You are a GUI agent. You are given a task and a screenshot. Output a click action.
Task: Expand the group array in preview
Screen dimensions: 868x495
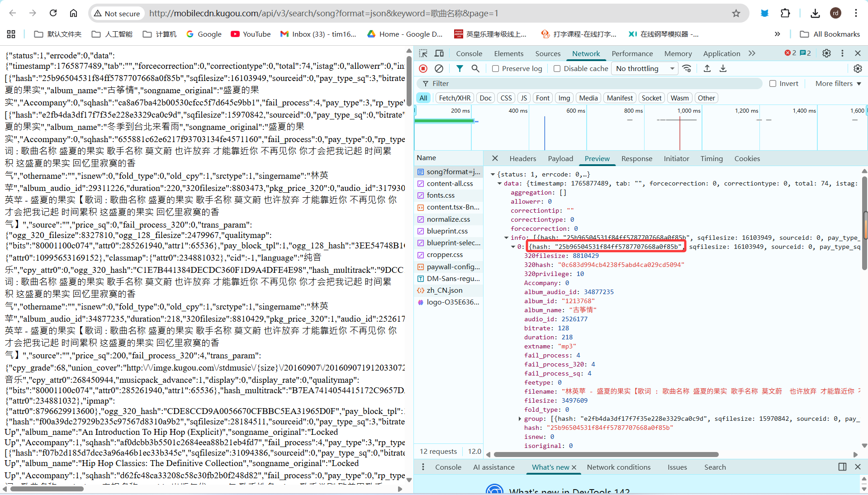pos(520,419)
